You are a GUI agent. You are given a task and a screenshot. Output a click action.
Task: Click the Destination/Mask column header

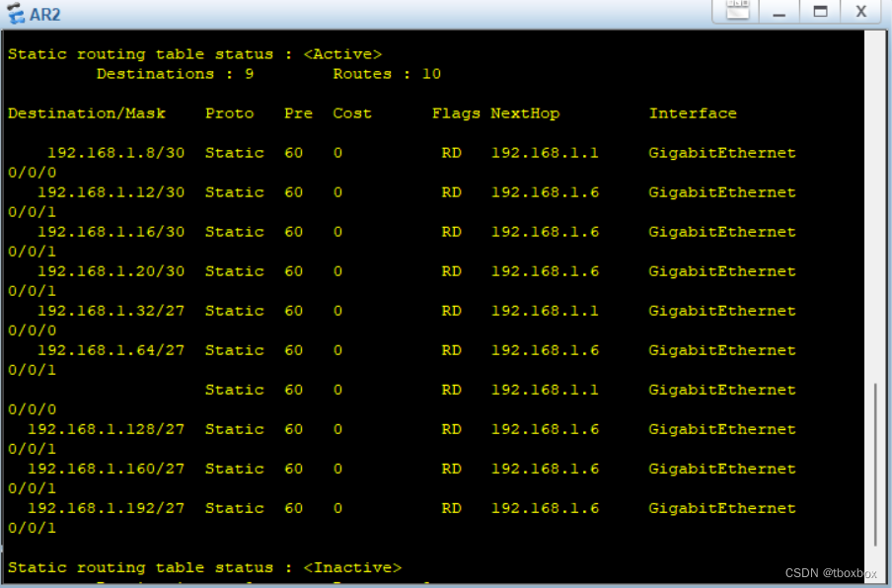[x=87, y=113]
